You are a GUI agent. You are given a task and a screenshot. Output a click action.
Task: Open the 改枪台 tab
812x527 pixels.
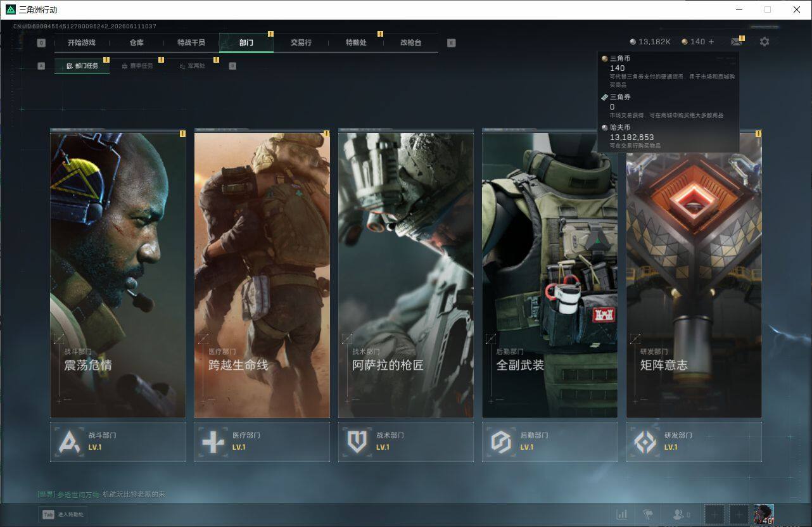[410, 43]
